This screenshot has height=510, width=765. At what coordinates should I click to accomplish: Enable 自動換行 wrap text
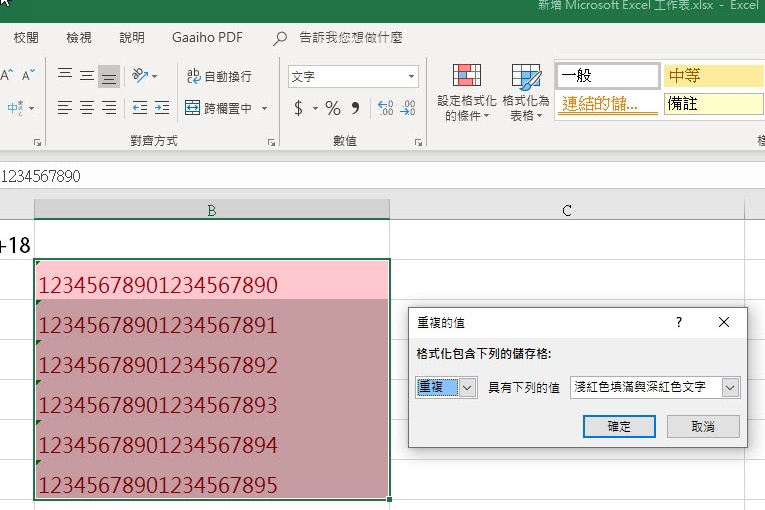click(x=219, y=76)
